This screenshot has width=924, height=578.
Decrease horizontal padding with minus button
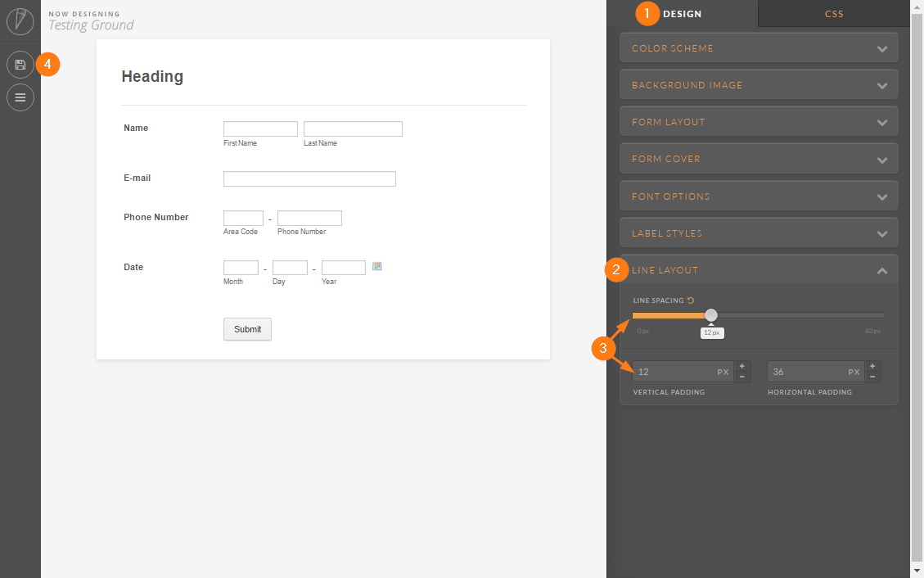coord(872,377)
